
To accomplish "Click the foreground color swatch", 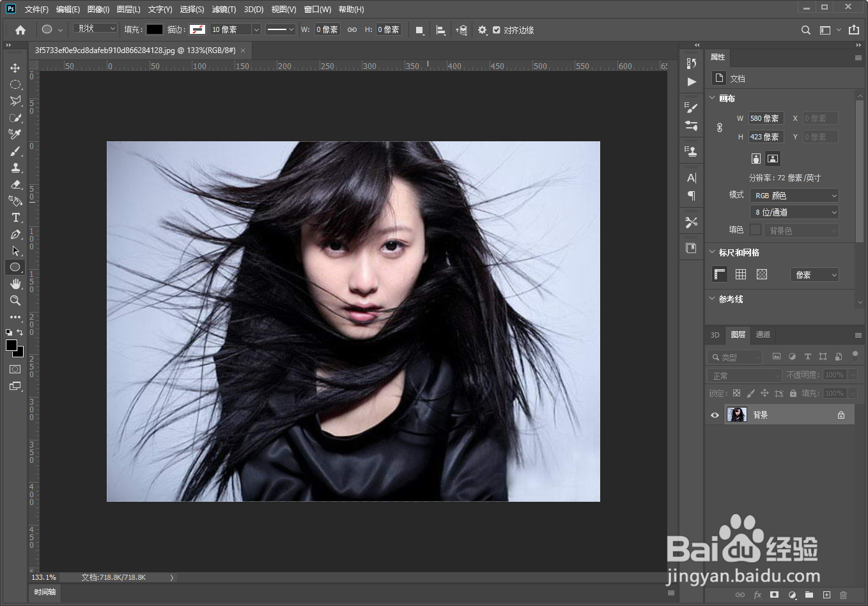I will pyautogui.click(x=12, y=345).
